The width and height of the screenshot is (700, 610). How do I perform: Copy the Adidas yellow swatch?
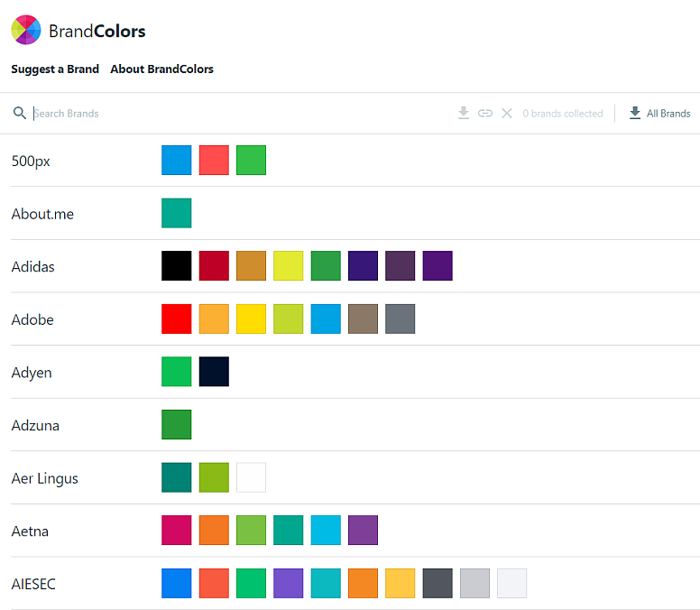pyautogui.click(x=289, y=265)
